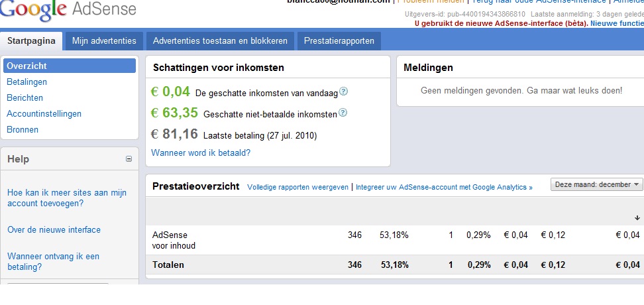Image resolution: width=644 pixels, height=305 pixels.
Task: Open Advertenties toestaan en blokkeren tab
Action: tap(220, 41)
